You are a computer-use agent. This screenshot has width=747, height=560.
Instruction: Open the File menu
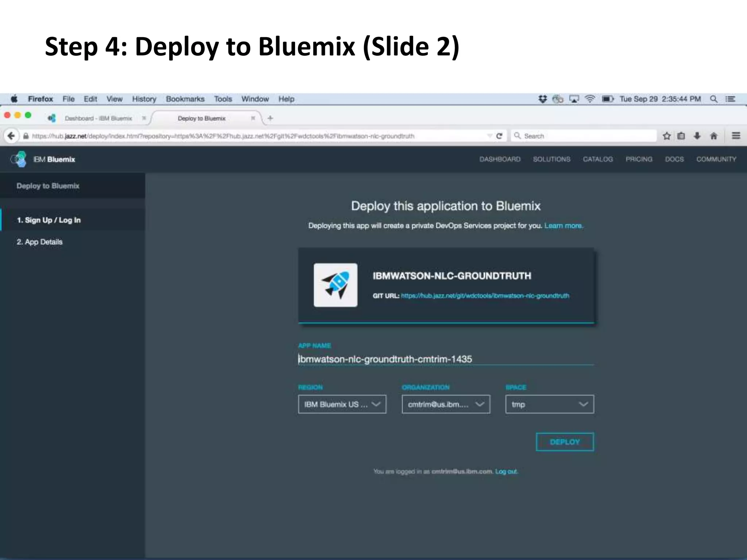(69, 99)
